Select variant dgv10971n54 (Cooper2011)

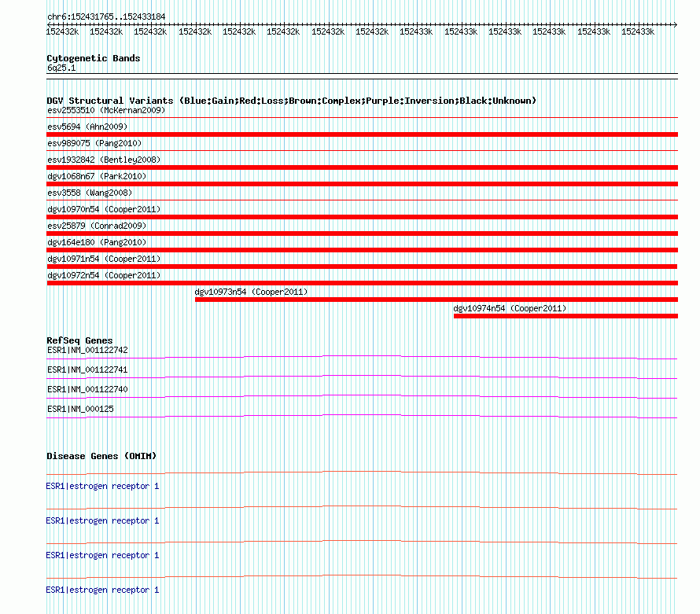click(x=104, y=259)
